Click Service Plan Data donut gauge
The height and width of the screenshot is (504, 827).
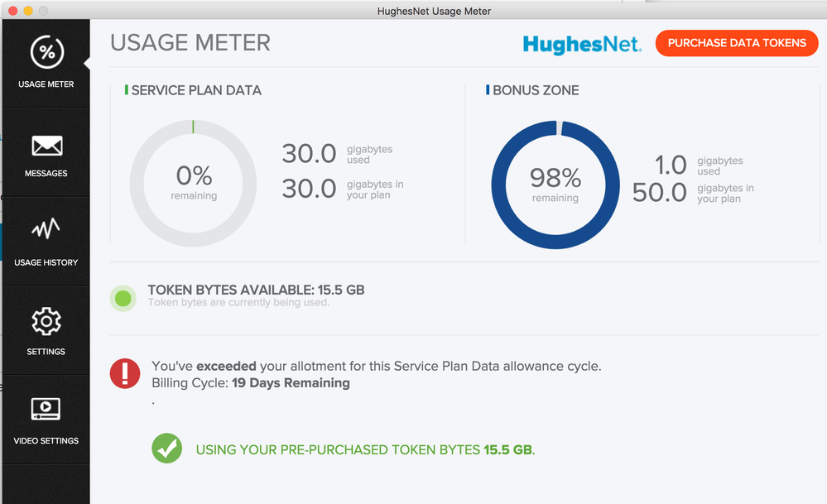[194, 184]
